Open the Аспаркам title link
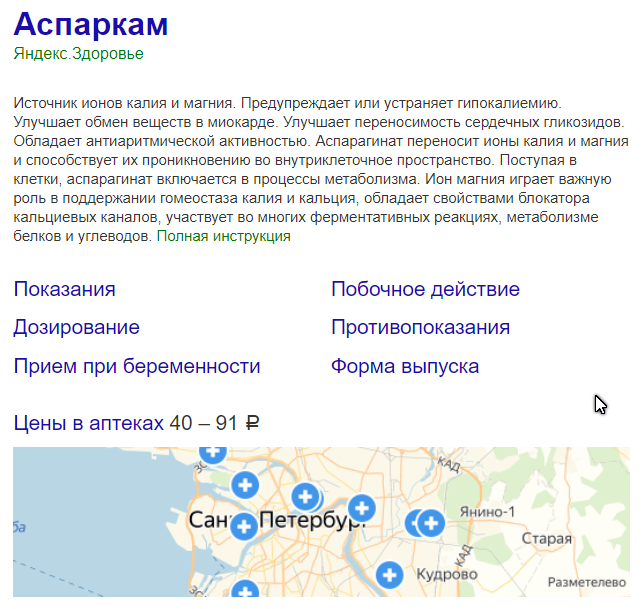The height and width of the screenshot is (609, 643). [x=91, y=25]
